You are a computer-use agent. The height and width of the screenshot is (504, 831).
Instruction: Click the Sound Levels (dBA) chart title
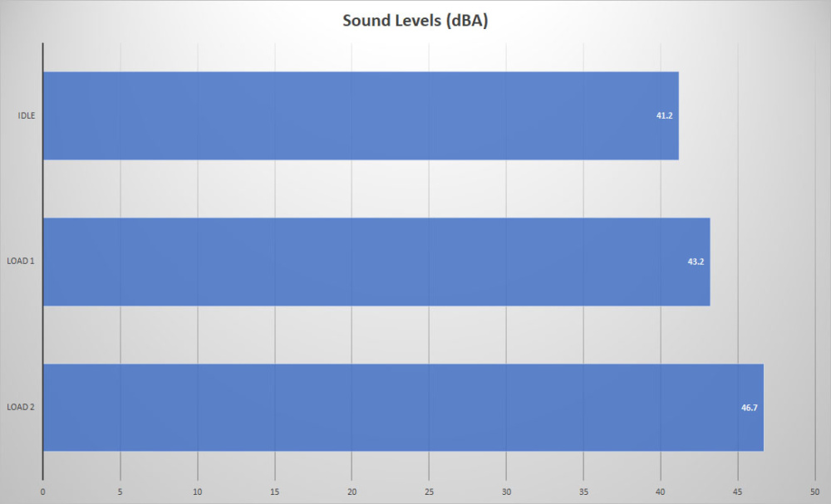[x=415, y=21]
